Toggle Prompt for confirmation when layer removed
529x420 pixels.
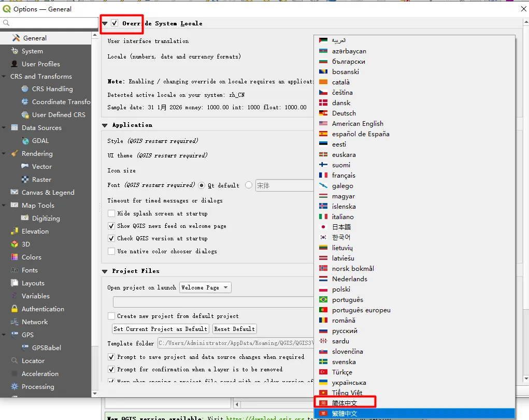111,369
